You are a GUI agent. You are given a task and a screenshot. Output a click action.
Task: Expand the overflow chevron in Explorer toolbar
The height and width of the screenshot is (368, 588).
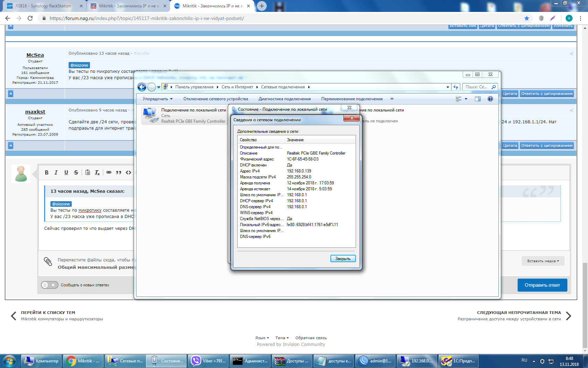point(392,99)
